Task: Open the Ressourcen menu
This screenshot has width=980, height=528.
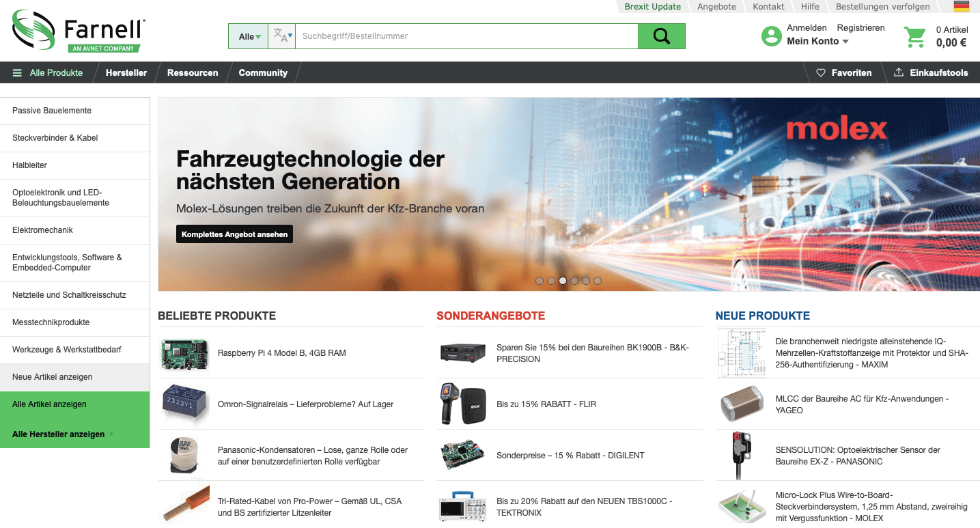Action: pos(193,72)
